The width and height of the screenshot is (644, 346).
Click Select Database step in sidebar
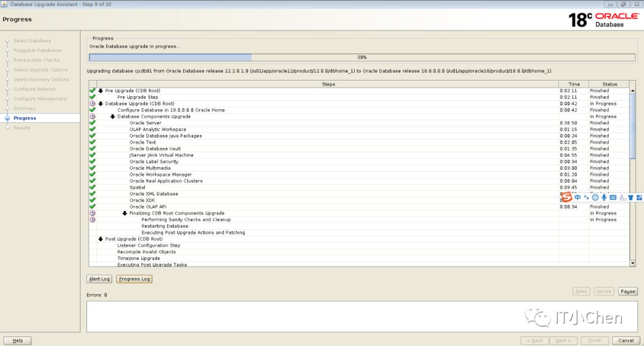click(32, 41)
